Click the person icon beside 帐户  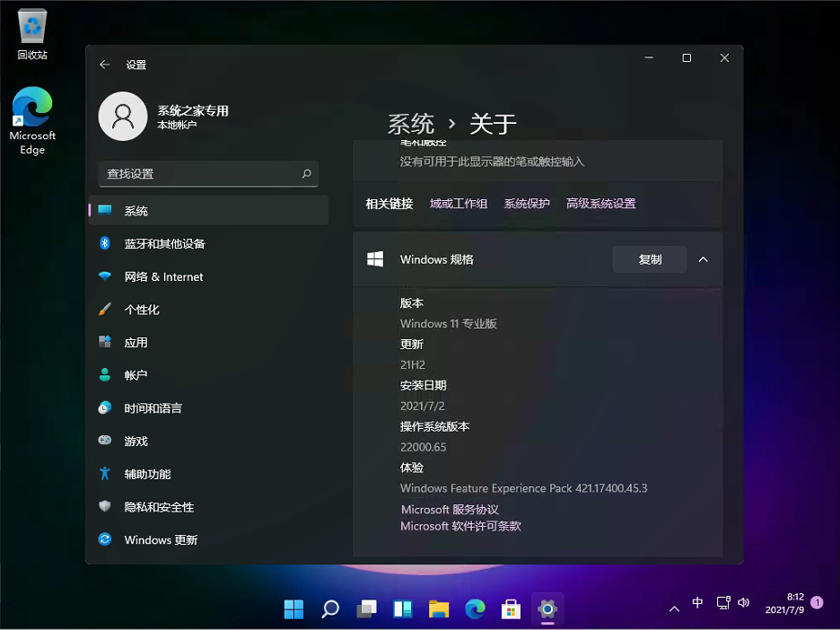click(x=105, y=374)
